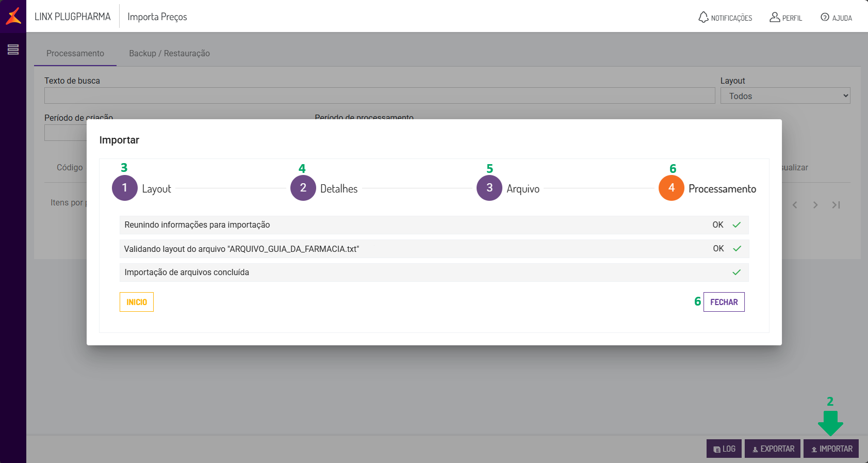Click OK status on Reunindo informações row
868x463 pixels.
(718, 225)
